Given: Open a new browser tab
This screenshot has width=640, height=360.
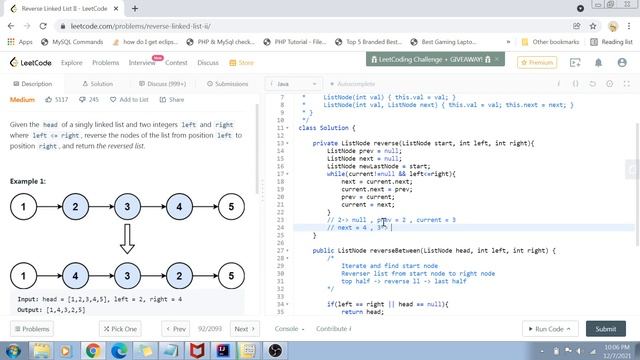Looking at the screenshot, I should click(x=135, y=8).
